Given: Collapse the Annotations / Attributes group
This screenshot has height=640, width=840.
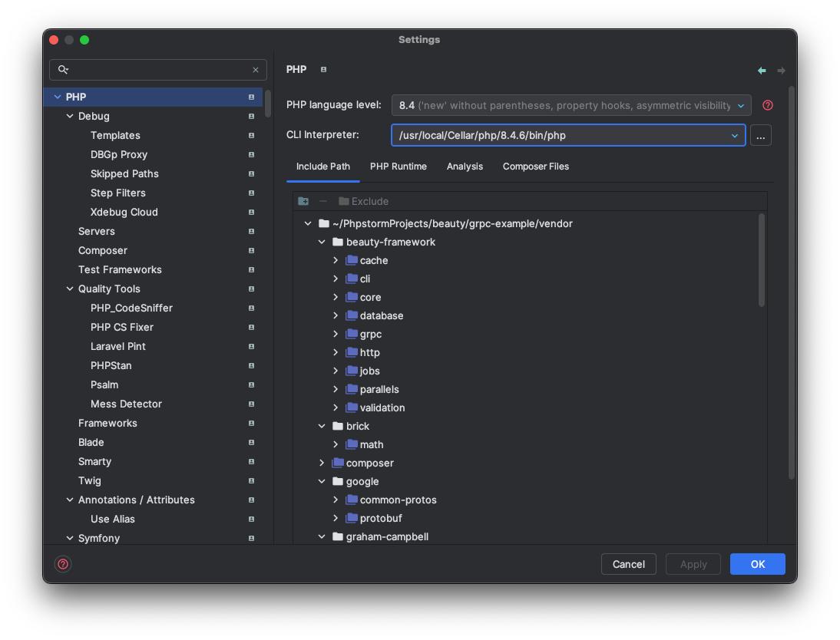Looking at the screenshot, I should coord(70,500).
